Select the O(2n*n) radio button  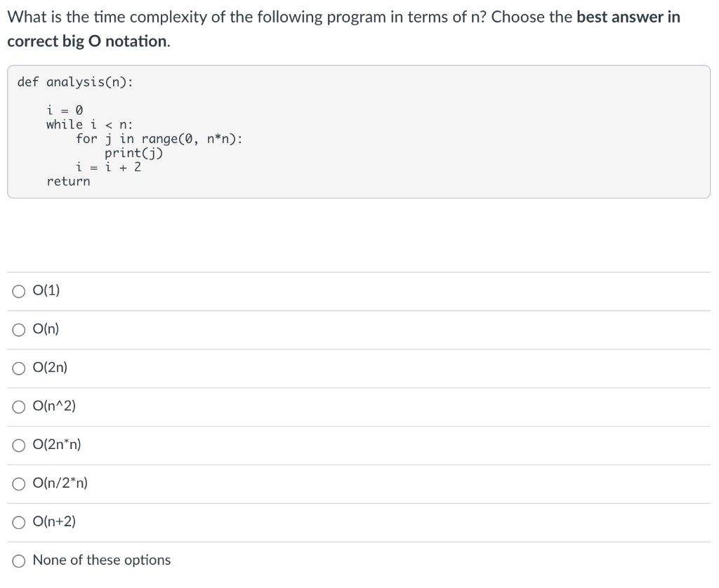tap(19, 446)
